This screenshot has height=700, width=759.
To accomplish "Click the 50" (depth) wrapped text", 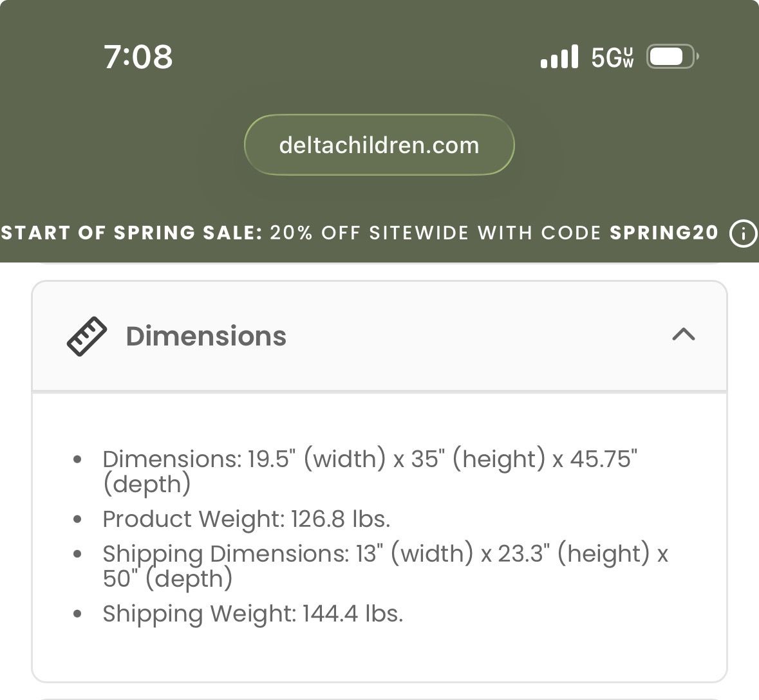I will tap(167, 578).
